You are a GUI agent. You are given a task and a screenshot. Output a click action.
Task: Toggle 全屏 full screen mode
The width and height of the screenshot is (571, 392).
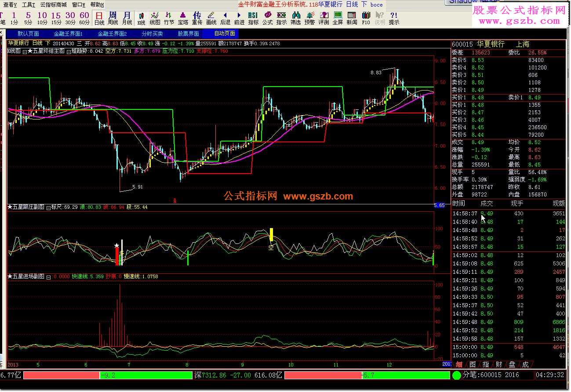(x=338, y=18)
